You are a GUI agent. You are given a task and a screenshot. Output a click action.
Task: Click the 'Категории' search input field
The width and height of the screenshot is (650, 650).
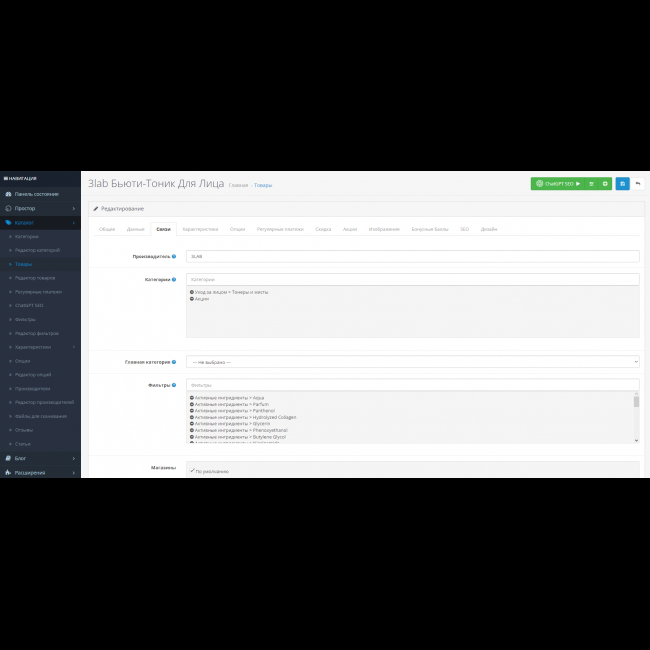coord(412,280)
